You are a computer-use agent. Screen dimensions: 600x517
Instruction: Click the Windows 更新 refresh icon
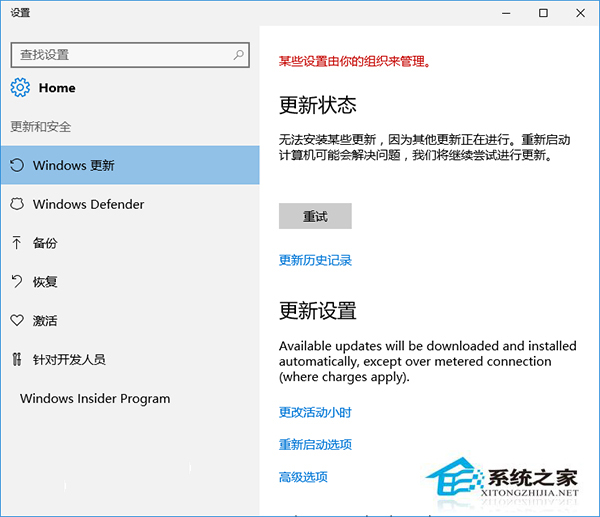17,165
